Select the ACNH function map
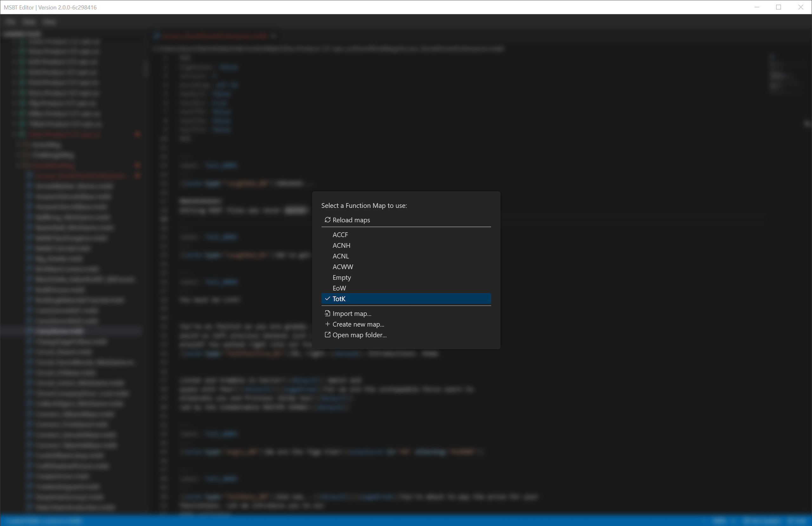 point(342,245)
